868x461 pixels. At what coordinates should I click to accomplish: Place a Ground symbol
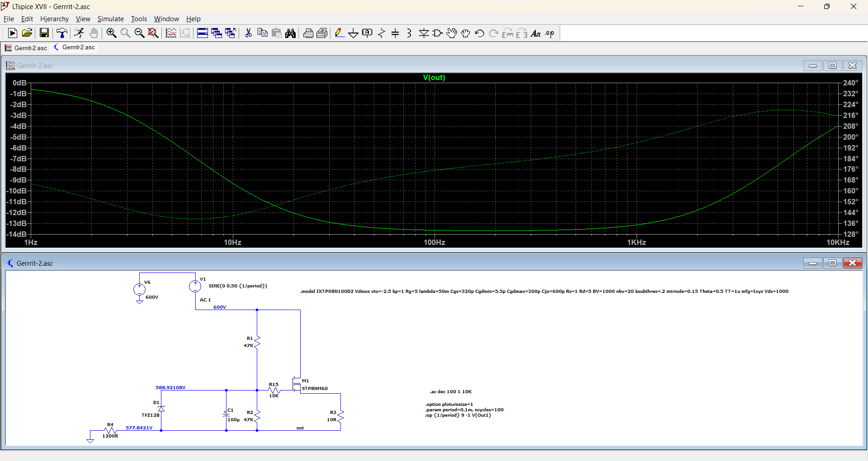tap(354, 33)
